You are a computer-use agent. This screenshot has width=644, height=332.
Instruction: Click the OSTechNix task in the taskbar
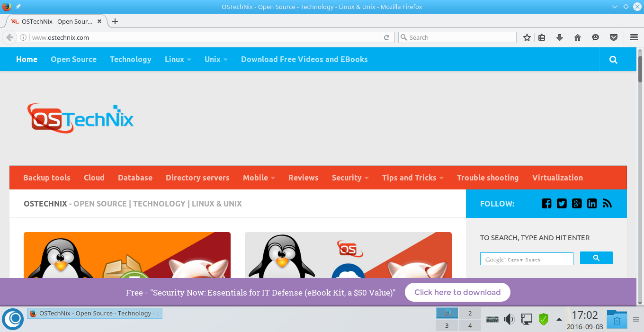95,313
